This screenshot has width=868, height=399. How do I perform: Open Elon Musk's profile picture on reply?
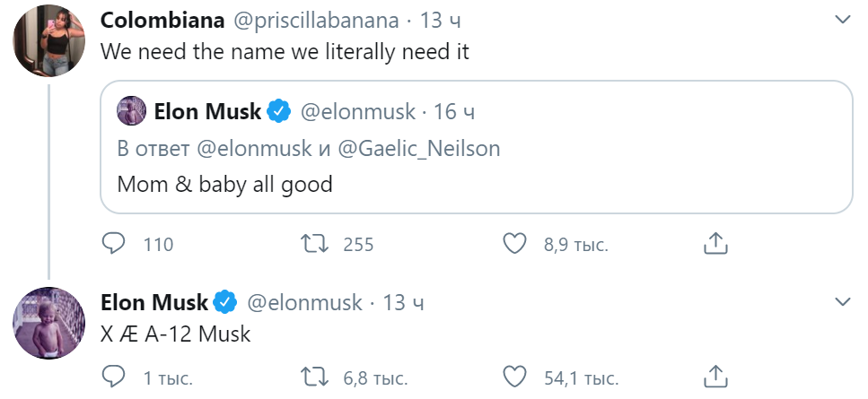(x=48, y=323)
